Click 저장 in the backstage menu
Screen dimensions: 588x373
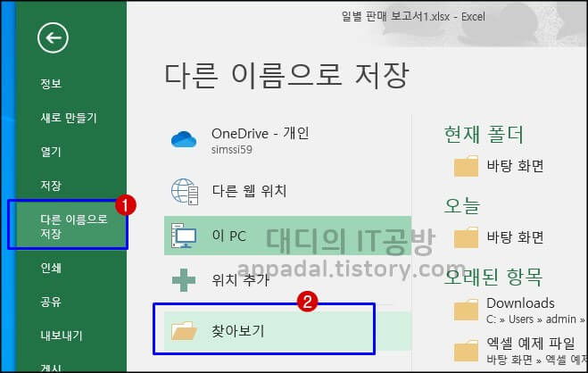51,186
